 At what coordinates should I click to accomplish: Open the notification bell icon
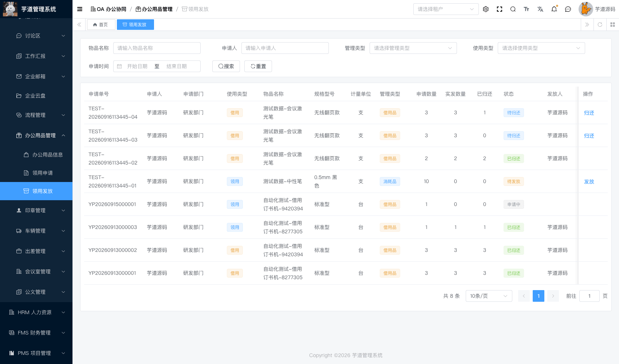coord(554,9)
